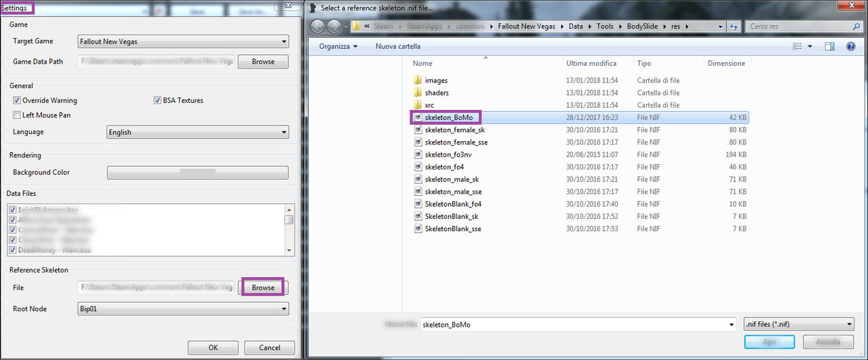Click OK in Settings

(x=213, y=348)
